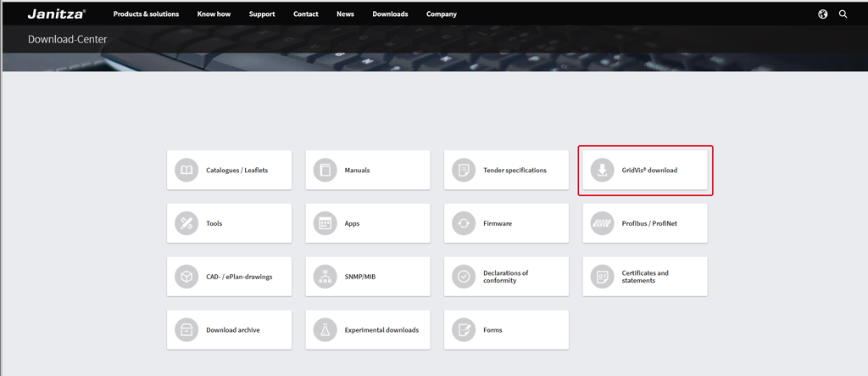Click the Declarations of conformity checkmark icon
This screenshot has height=376, width=868.
(x=464, y=277)
